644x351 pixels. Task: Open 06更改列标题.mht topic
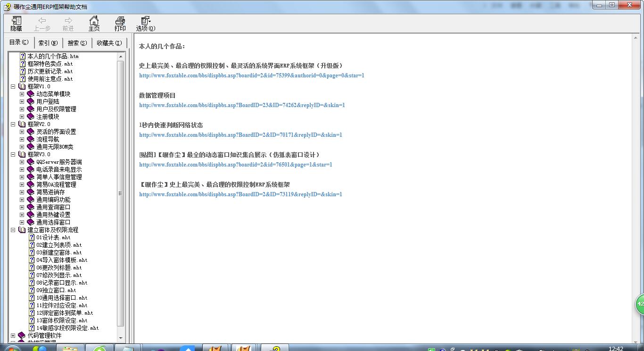pos(59,267)
